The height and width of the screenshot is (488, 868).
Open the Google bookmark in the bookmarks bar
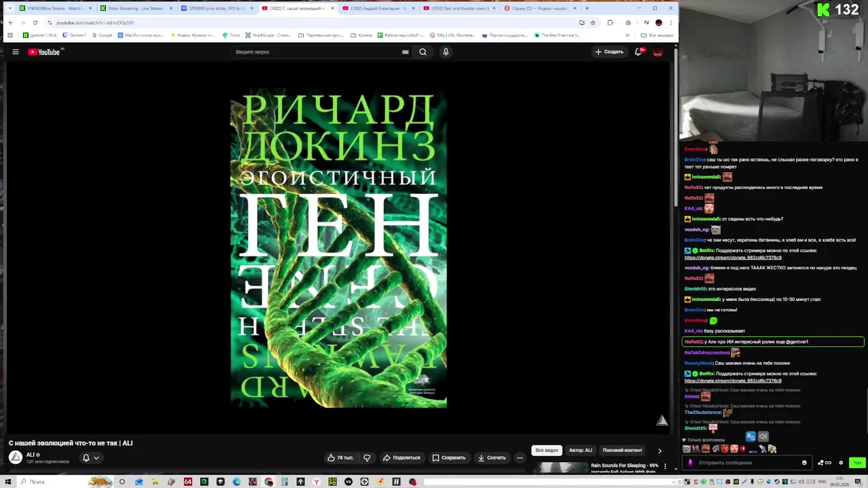[x=102, y=35]
